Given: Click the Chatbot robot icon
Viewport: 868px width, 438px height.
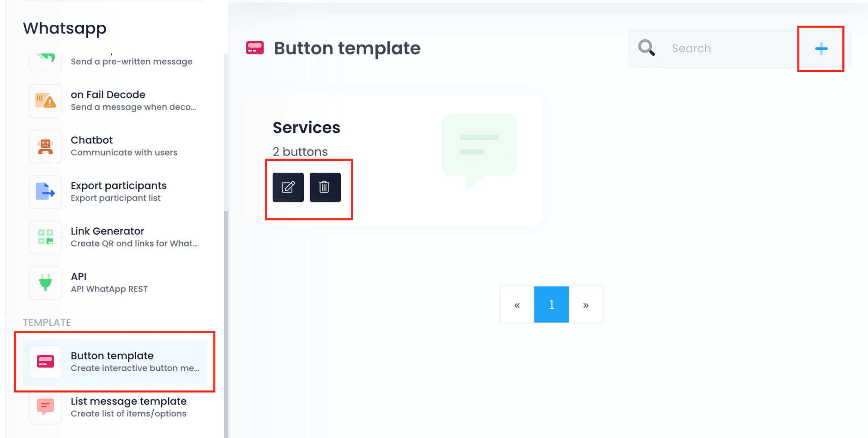Looking at the screenshot, I should click(x=45, y=146).
